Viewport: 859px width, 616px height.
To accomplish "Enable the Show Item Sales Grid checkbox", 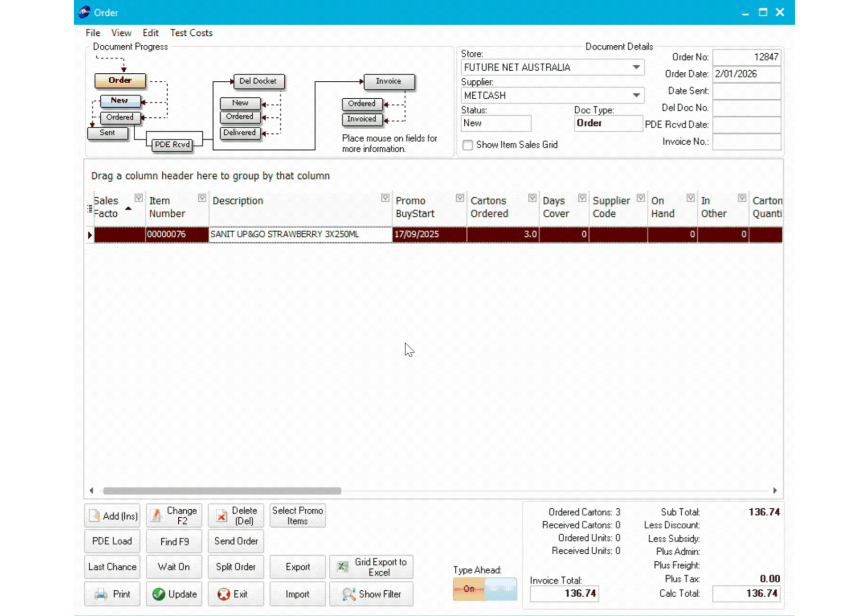I will coord(468,145).
